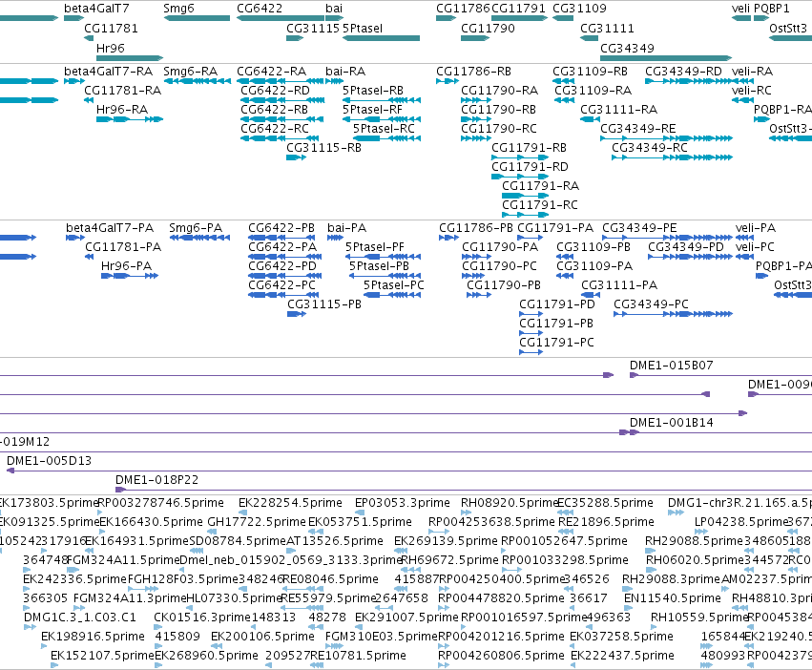The height and width of the screenshot is (670, 812).
Task: Select the DME1-001B14 clone label
Action: (x=671, y=424)
